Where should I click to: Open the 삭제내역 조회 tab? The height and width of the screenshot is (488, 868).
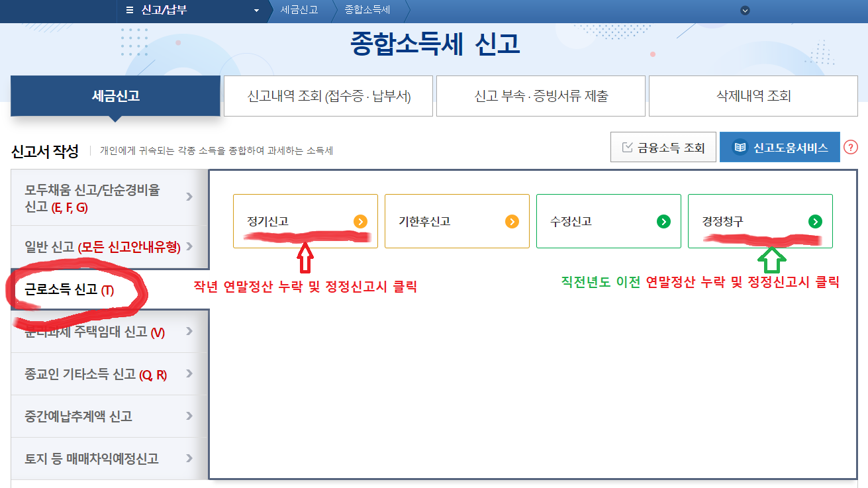coord(753,95)
